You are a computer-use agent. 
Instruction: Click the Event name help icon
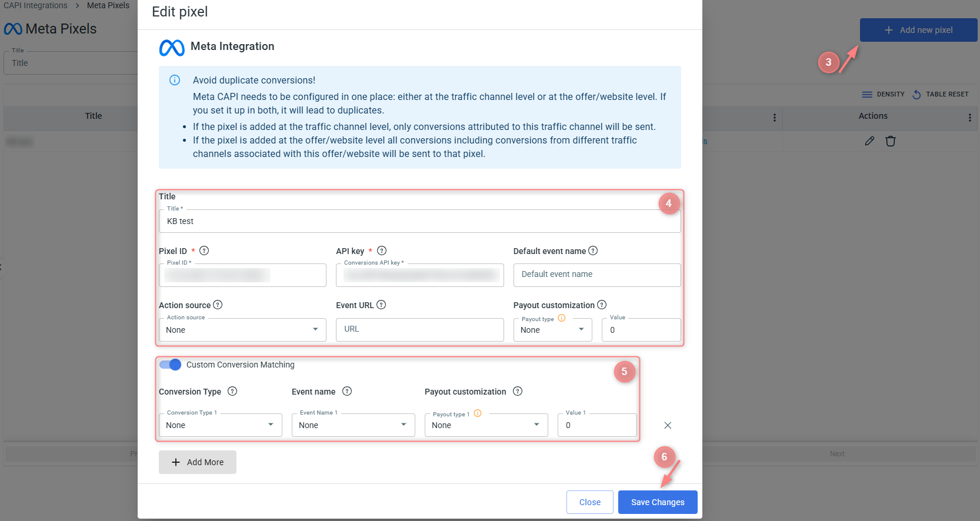347,391
